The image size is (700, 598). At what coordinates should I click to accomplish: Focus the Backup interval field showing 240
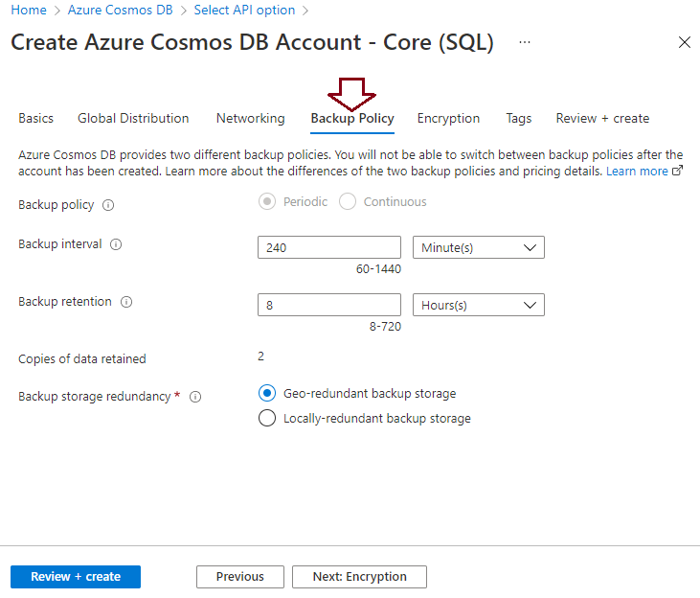[329, 247]
